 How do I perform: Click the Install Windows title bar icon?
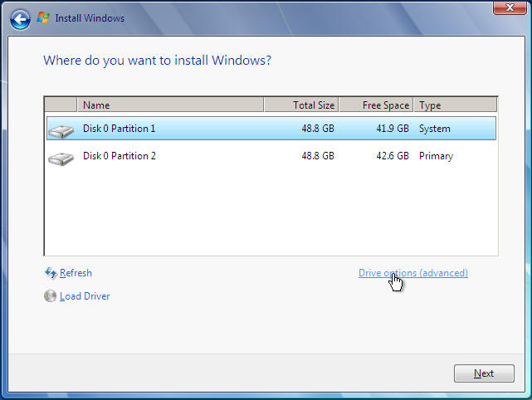pos(43,17)
